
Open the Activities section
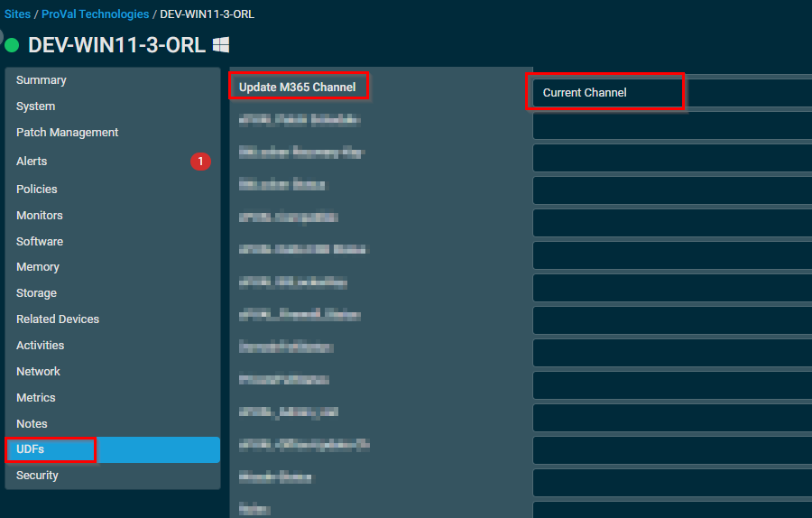tap(41, 346)
